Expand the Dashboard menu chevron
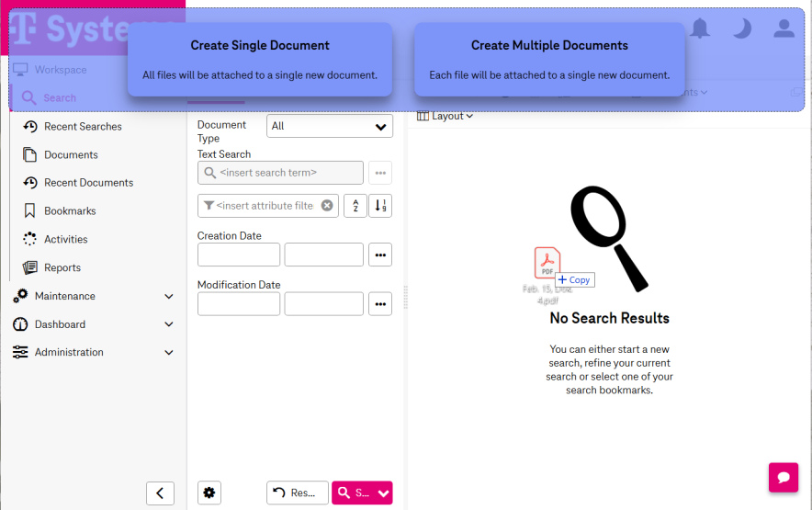 [x=169, y=324]
